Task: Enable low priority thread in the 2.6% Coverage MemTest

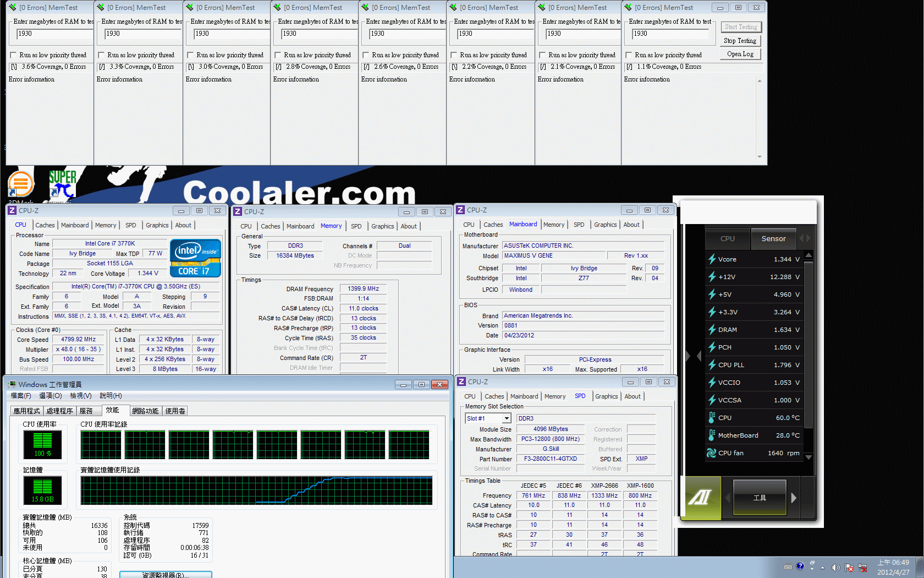Action: [366, 55]
